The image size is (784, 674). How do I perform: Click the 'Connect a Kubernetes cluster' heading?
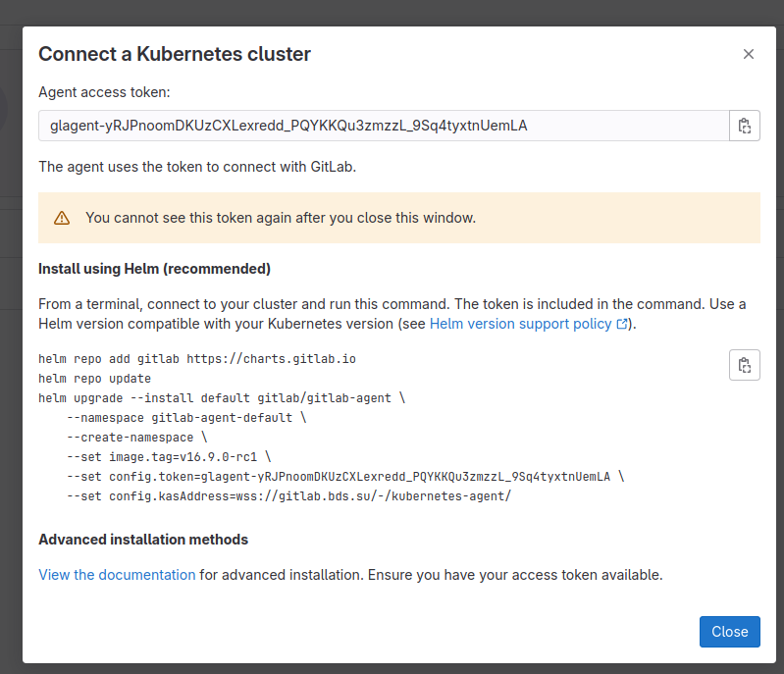(x=175, y=54)
